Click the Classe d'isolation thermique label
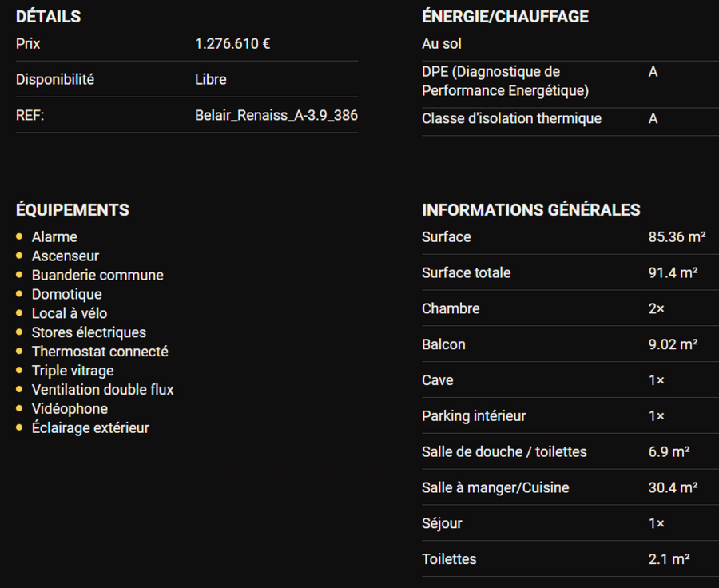The width and height of the screenshot is (719, 588). pyautogui.click(x=511, y=119)
